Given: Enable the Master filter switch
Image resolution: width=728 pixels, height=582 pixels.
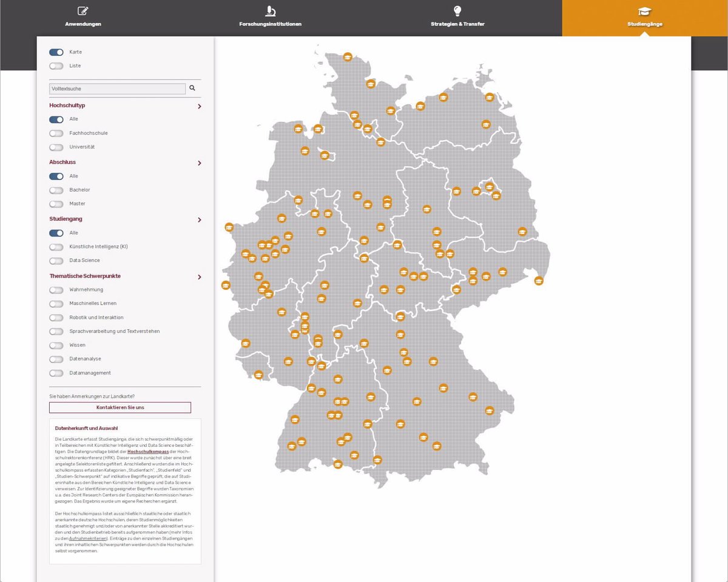Looking at the screenshot, I should 56,204.
